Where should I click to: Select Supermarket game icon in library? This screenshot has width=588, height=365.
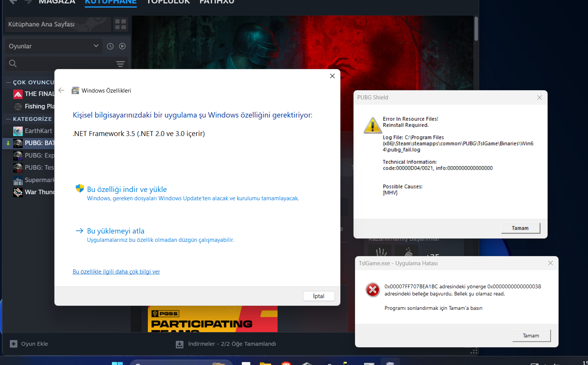coord(18,180)
